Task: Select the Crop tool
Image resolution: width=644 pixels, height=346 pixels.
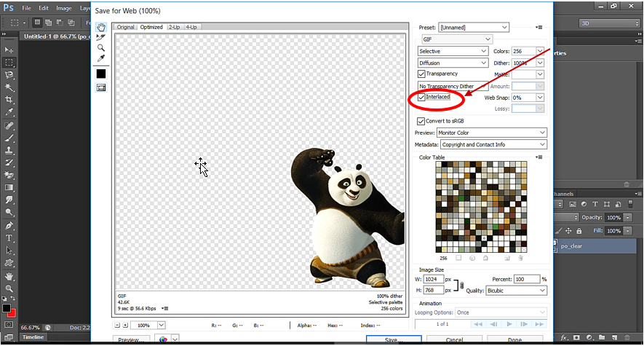Action: (9, 100)
